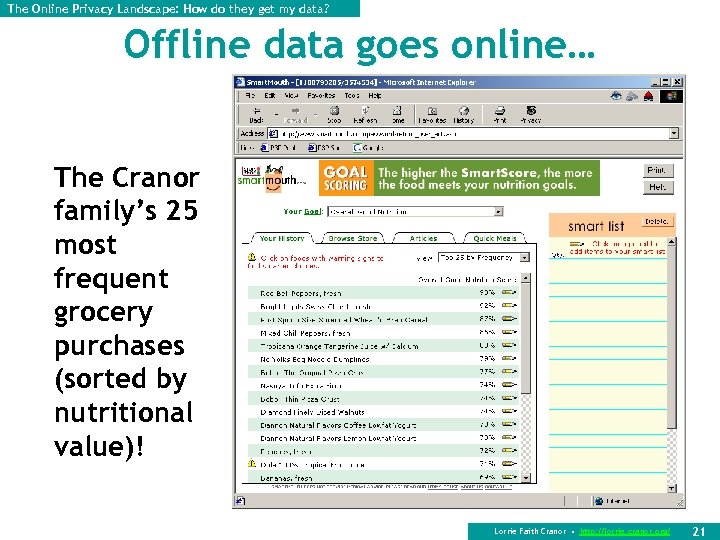Click the red bell icon near the Windows logo

coord(648,96)
